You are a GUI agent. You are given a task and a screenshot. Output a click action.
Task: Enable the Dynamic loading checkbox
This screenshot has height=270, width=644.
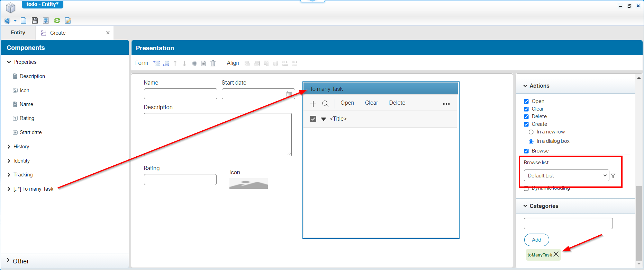click(526, 188)
